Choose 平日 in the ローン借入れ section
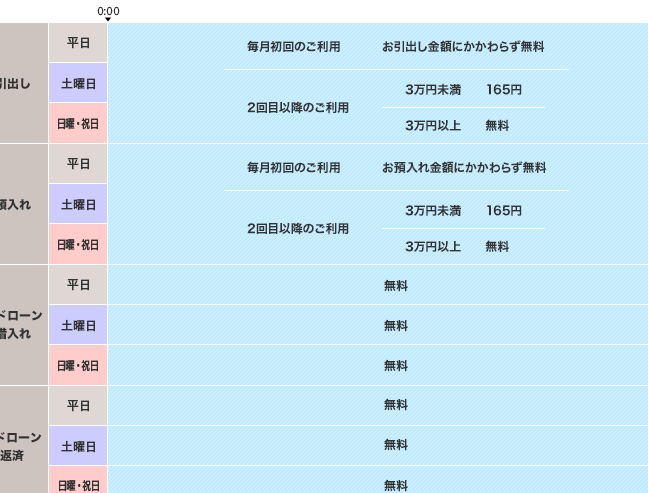The height and width of the screenshot is (493, 648). coord(78,285)
